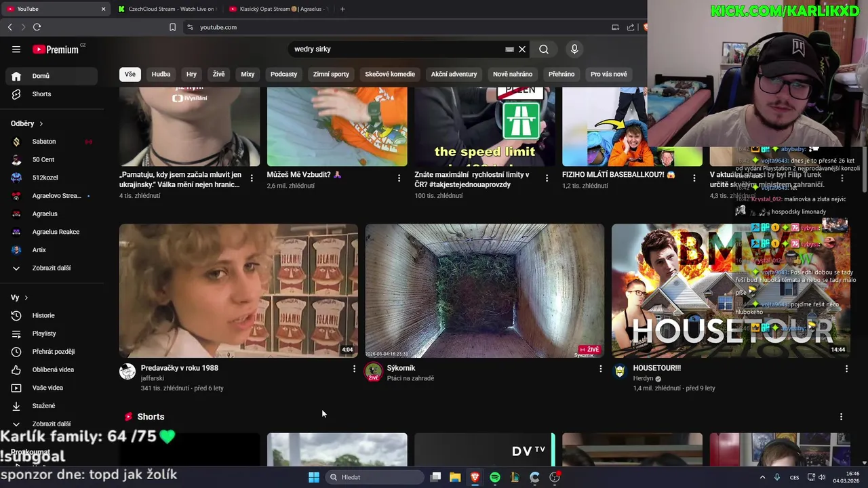Open the Herdyn channel avatar

pyautogui.click(x=620, y=371)
